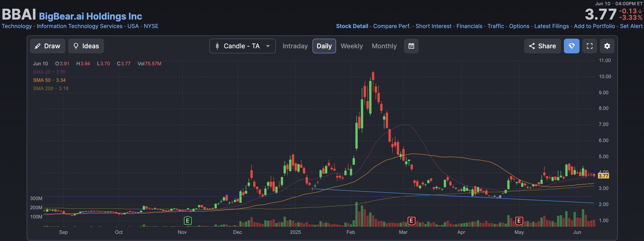Switch to the Intraday timeframe

(x=295, y=46)
